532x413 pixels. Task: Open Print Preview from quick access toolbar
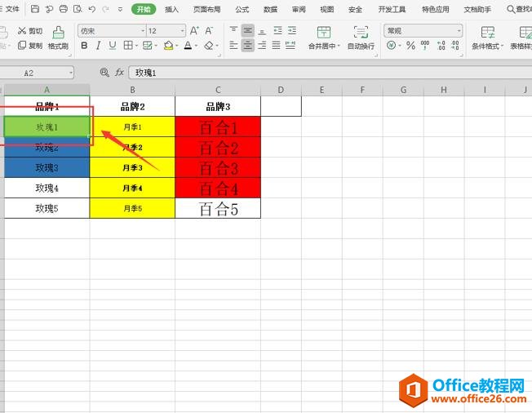coord(78,9)
